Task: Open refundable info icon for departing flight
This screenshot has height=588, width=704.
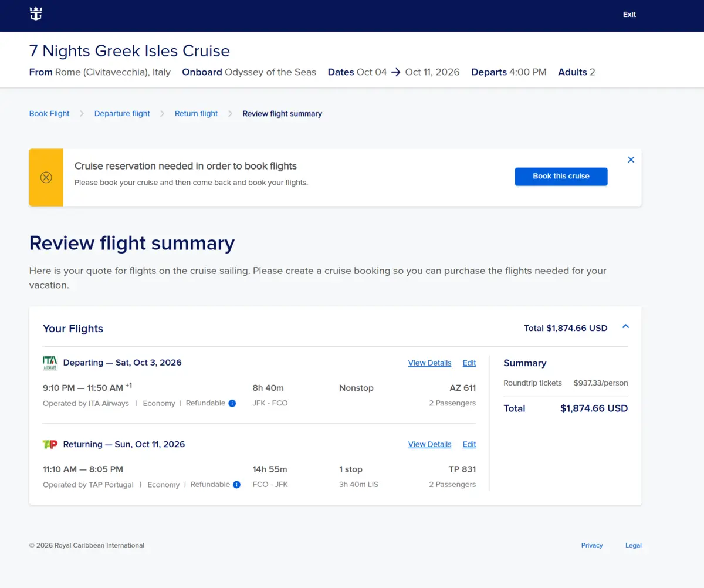Action: point(232,403)
